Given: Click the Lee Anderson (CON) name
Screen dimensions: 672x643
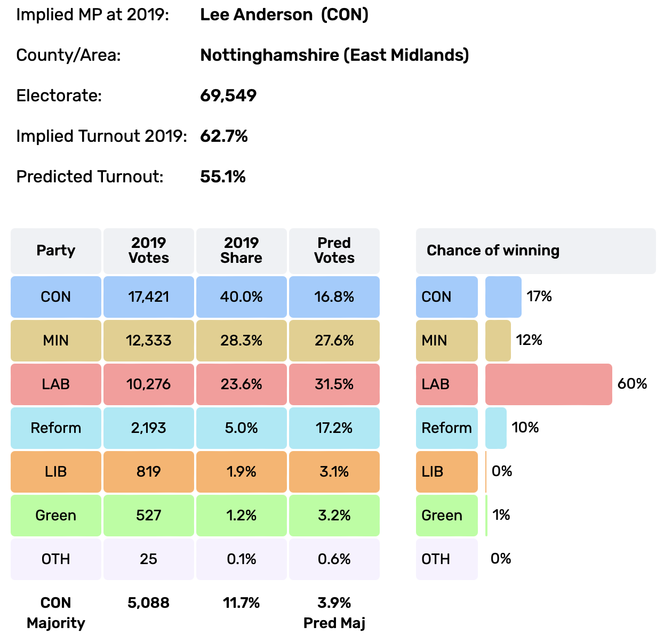Looking at the screenshot, I should [284, 15].
